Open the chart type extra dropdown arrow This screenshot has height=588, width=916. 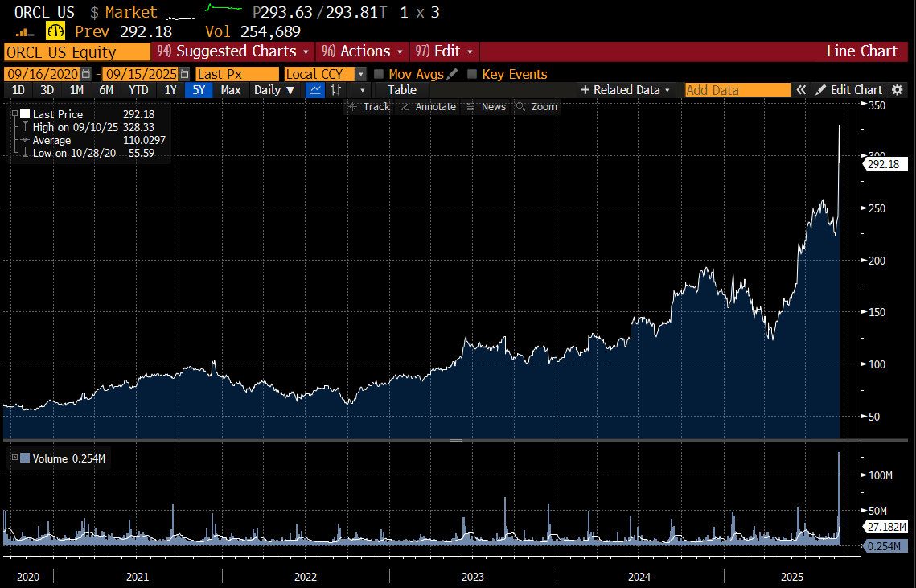362,90
